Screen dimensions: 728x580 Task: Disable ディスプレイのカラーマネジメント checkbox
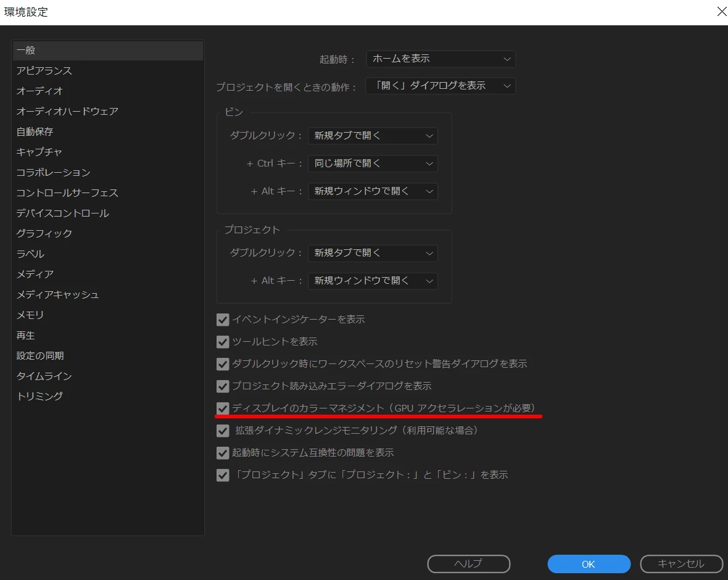(223, 408)
